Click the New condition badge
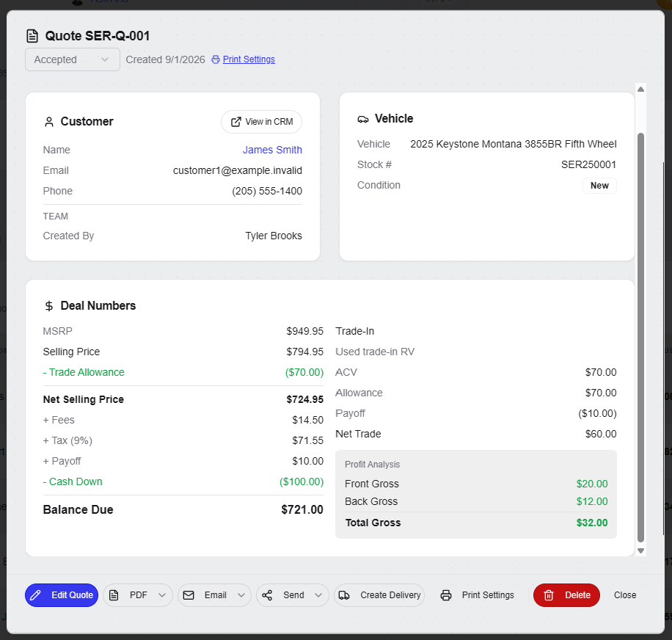Screen dimensions: 672x640 pos(599,186)
